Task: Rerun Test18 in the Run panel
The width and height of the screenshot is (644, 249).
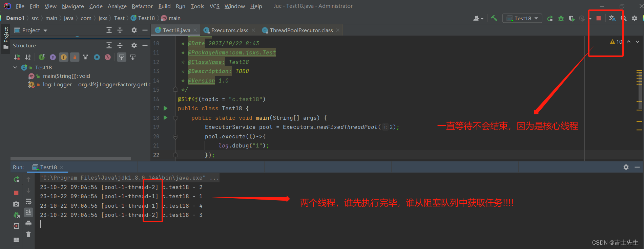Action: tap(16, 179)
